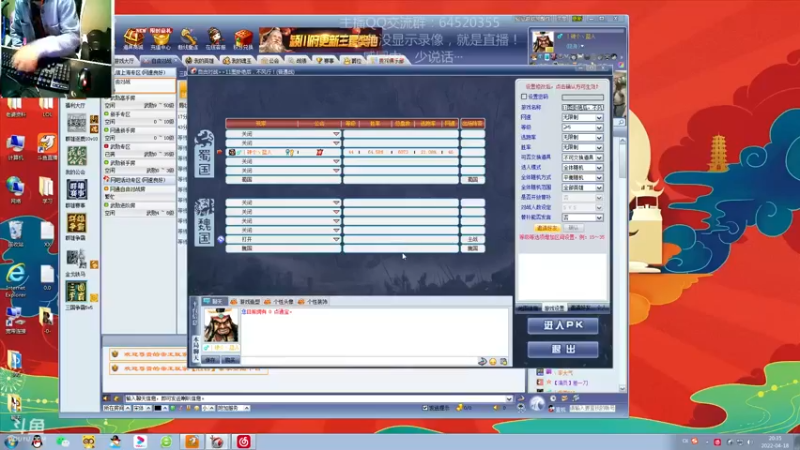The width and height of the screenshot is (800, 450).
Task: Click the 蜀国 button at Shu team's bottom row
Action: (x=473, y=180)
